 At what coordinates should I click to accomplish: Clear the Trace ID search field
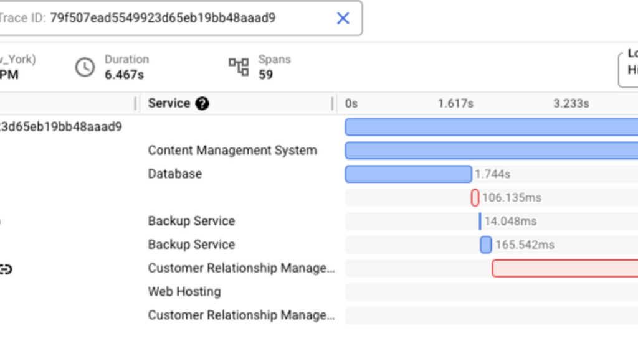click(x=343, y=18)
